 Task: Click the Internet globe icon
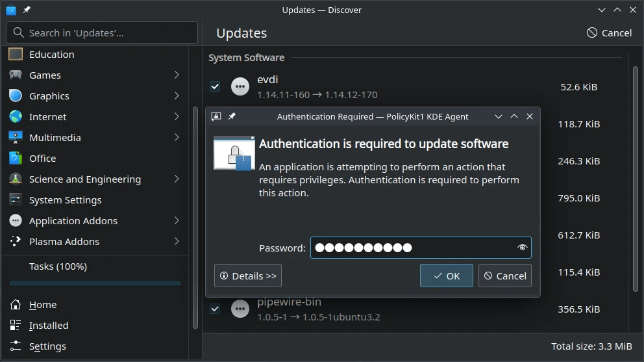tap(16, 117)
